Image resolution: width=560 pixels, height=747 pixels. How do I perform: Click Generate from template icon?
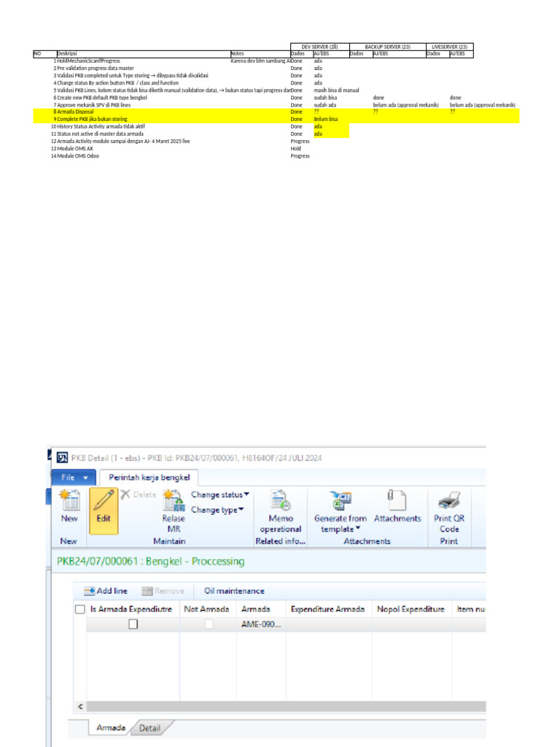tap(340, 500)
